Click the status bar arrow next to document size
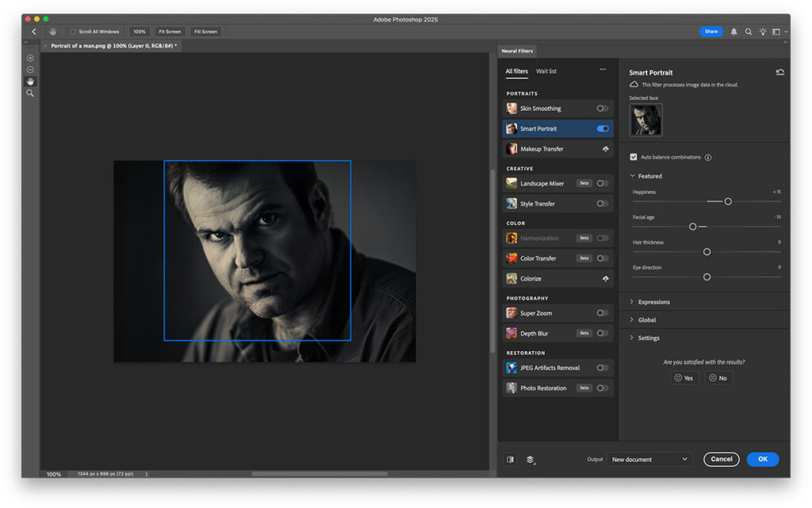Viewport: 812px width, 508px height. [147, 474]
